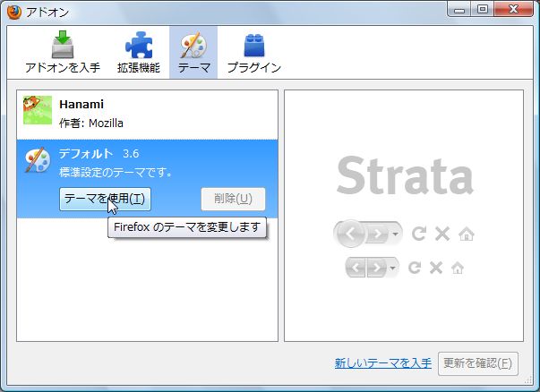
Task: Click the 更新を確認(F) button
Action: (x=478, y=363)
